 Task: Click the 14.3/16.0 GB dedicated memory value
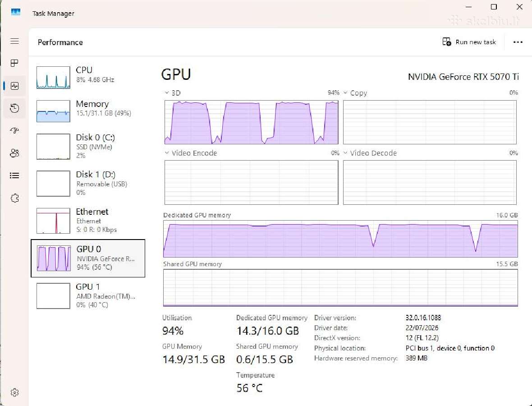268,331
